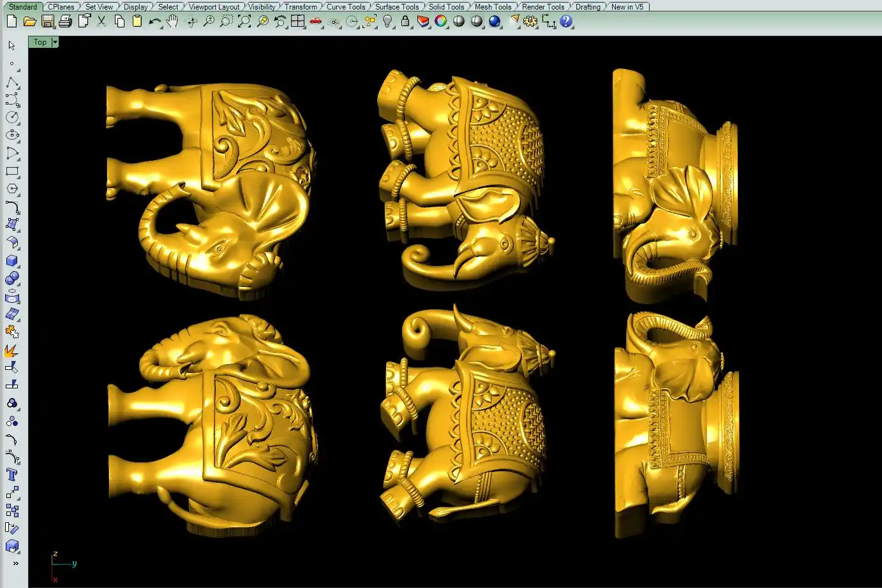Select the Circle drawing tool
Image resolution: width=882 pixels, height=588 pixels.
pyautogui.click(x=12, y=117)
